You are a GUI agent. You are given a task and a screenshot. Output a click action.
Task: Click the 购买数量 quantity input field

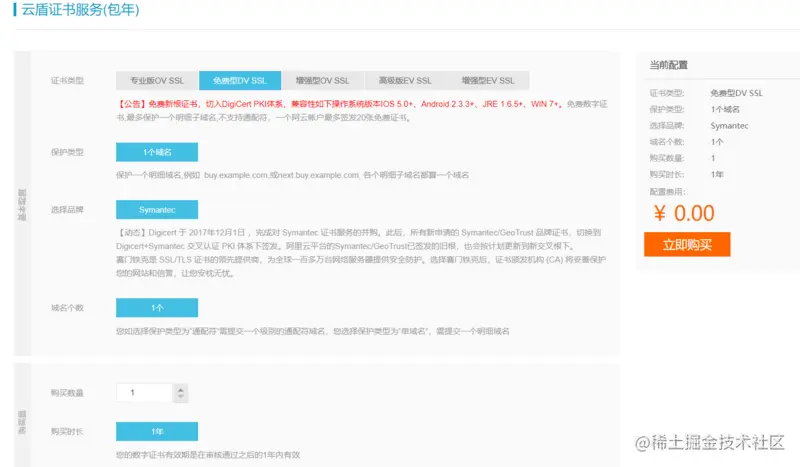pos(145,392)
